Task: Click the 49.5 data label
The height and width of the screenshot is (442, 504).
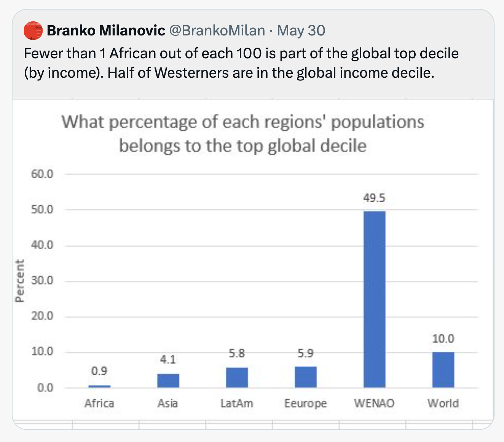Action: (x=374, y=198)
